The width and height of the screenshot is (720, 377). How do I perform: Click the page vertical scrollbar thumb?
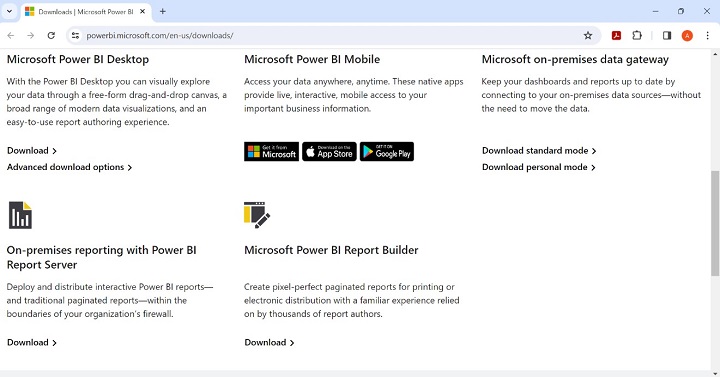pyautogui.click(x=715, y=223)
